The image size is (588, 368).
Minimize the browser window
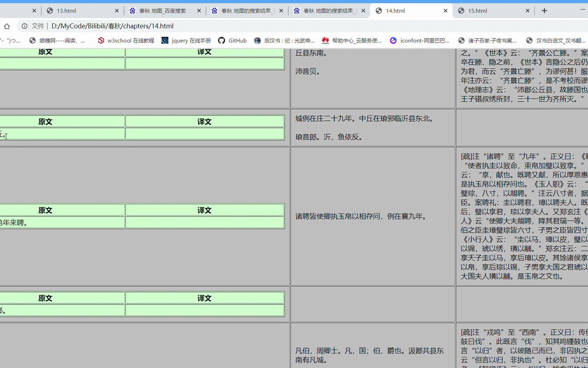(x=583, y=10)
